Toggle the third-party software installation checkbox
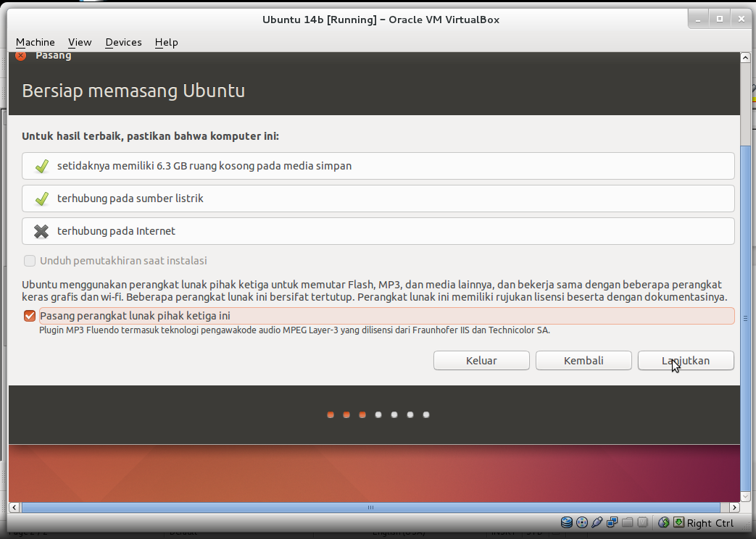Screen dimensions: 756x539 [x=30, y=315]
